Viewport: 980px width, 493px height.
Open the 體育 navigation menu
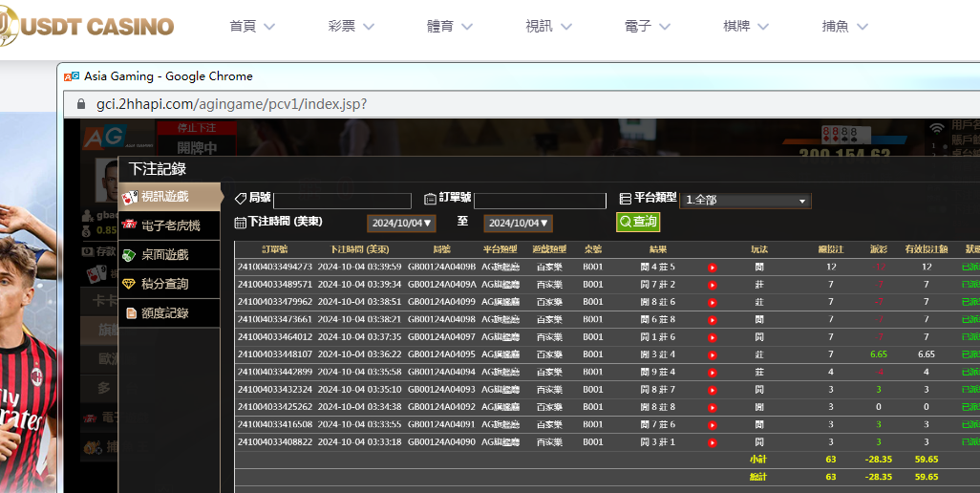450,27
